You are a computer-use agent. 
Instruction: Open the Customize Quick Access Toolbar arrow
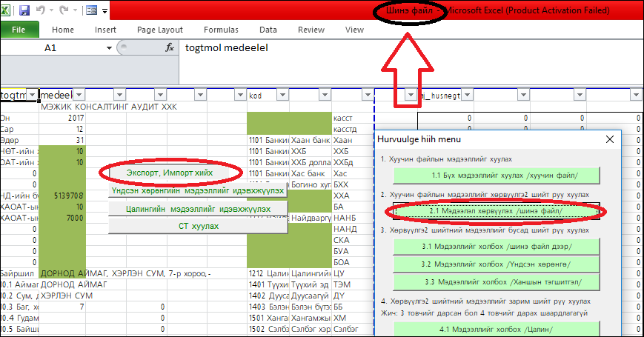point(105,12)
